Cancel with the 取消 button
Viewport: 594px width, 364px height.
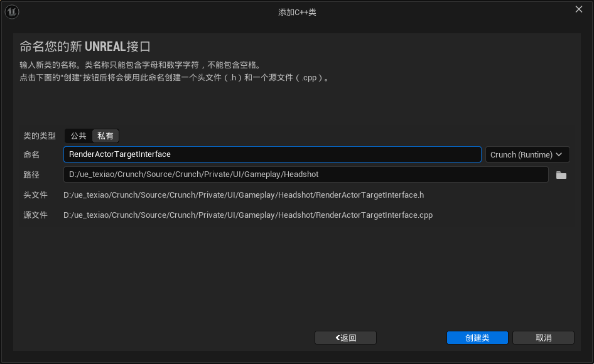(543, 338)
